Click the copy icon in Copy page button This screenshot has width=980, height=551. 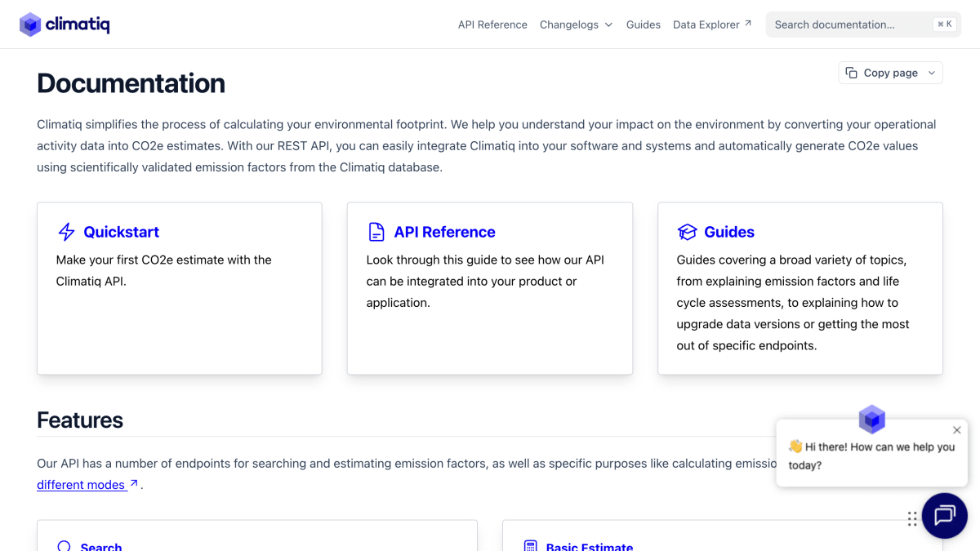pos(851,73)
